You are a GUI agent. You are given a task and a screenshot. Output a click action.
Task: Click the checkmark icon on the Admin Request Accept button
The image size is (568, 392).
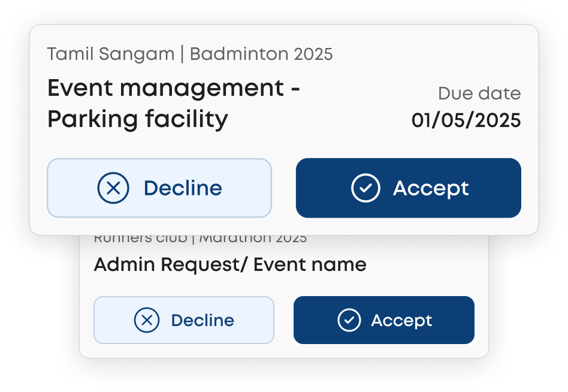click(349, 320)
